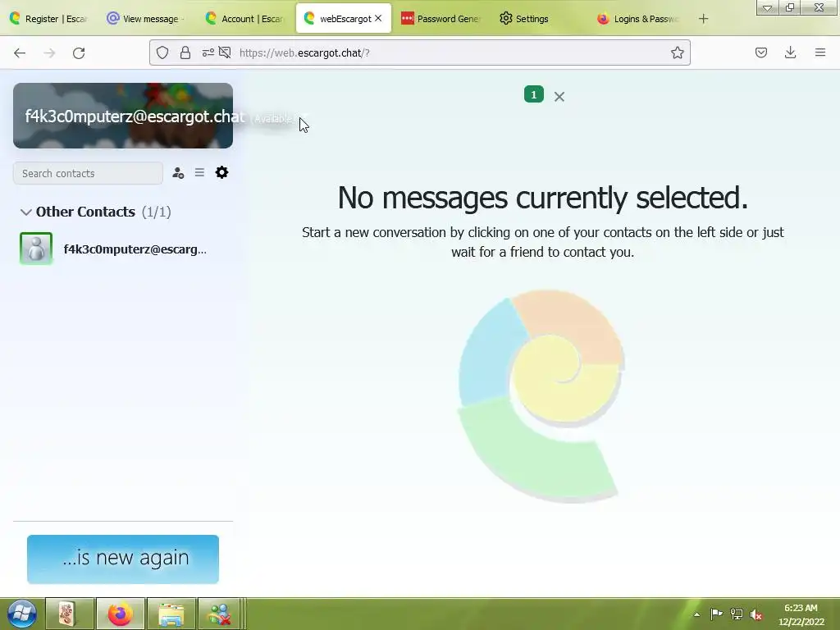840x630 pixels.
Task: Switch to the Account | Escargot tab
Action: click(x=245, y=19)
